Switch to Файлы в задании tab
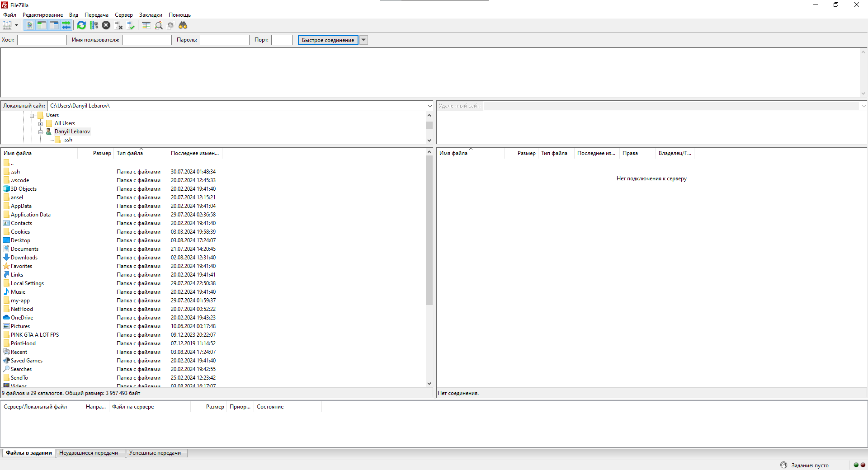 point(29,453)
